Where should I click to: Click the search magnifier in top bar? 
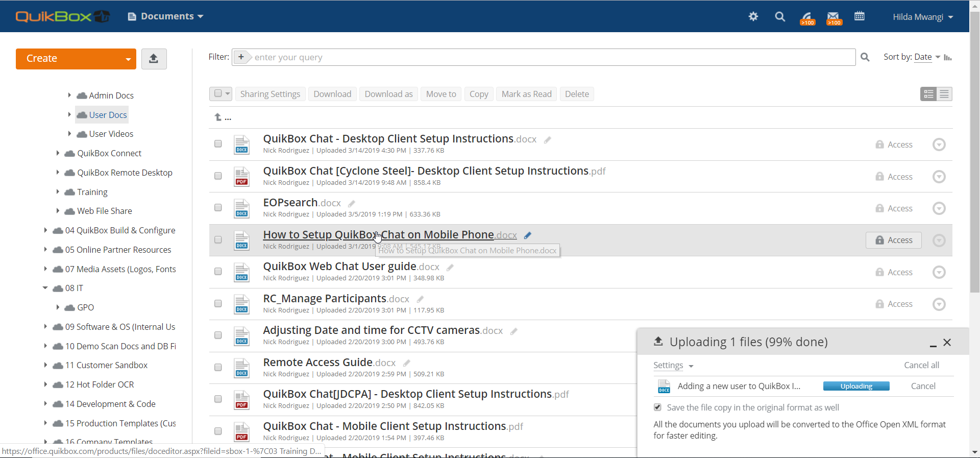(779, 16)
